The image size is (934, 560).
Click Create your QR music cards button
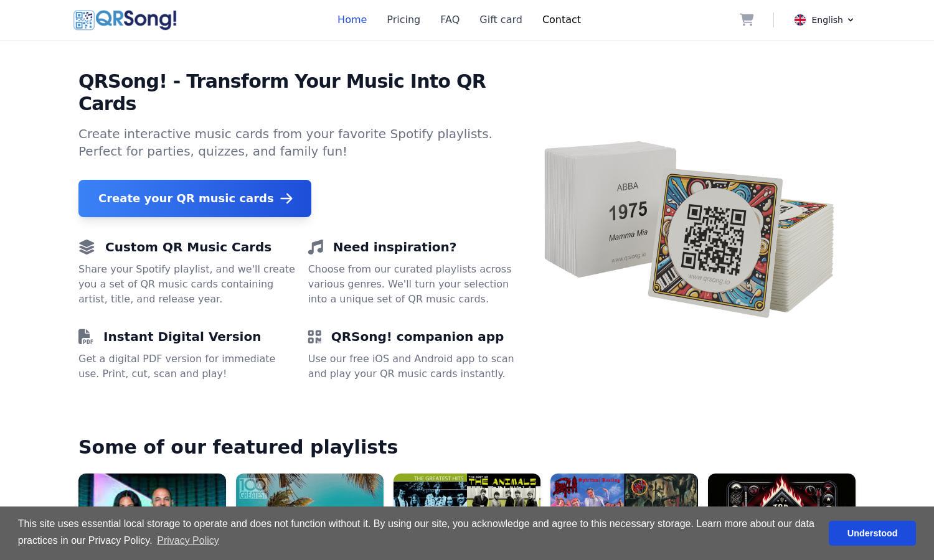pos(195,198)
